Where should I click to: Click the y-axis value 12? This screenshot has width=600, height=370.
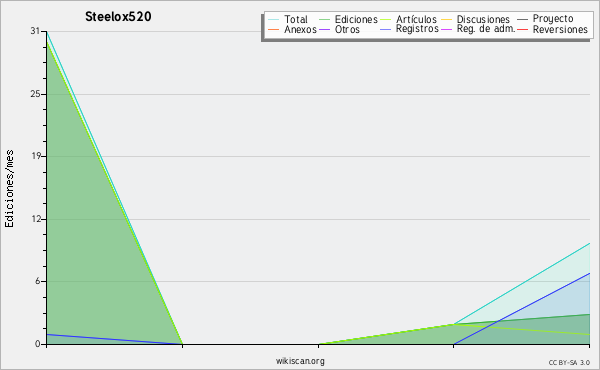point(35,219)
